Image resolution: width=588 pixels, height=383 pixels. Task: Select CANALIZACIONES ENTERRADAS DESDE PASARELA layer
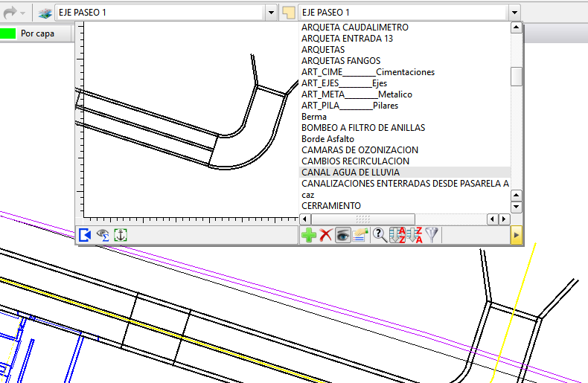[x=405, y=184]
